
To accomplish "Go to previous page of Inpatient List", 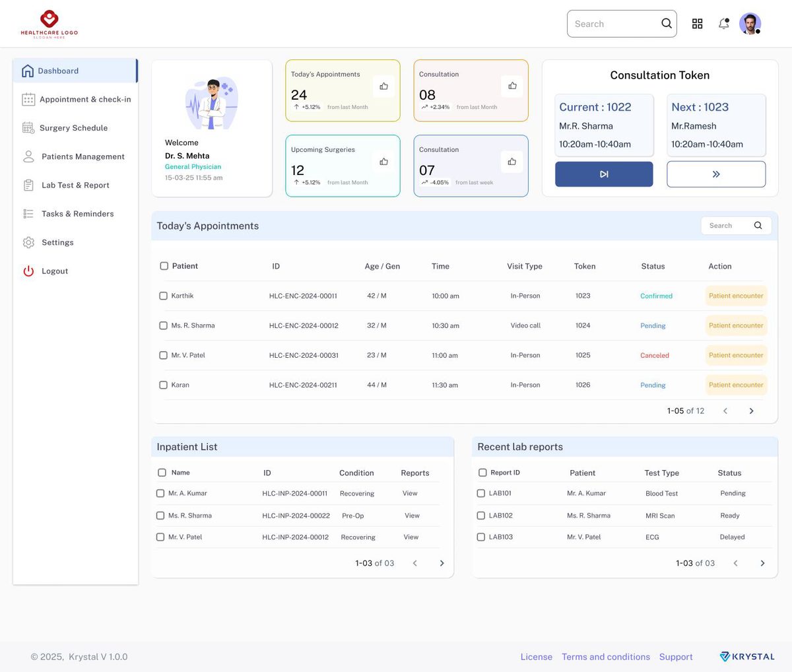I will click(x=415, y=563).
